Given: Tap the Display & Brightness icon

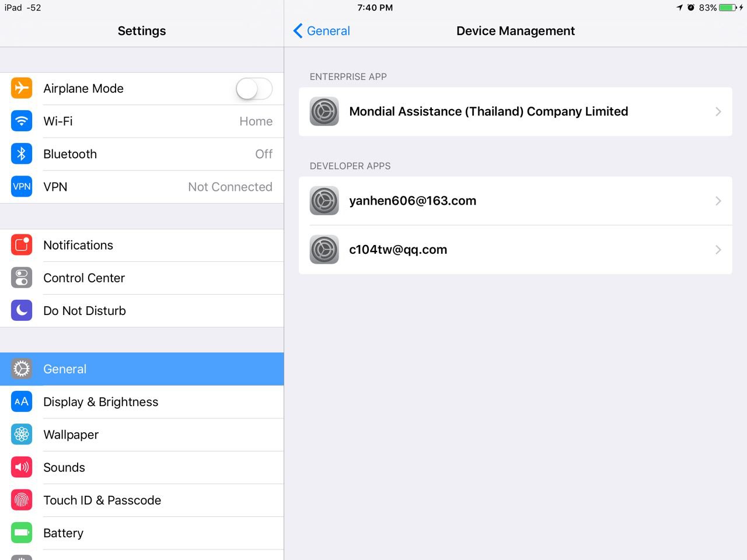Looking at the screenshot, I should [22, 401].
